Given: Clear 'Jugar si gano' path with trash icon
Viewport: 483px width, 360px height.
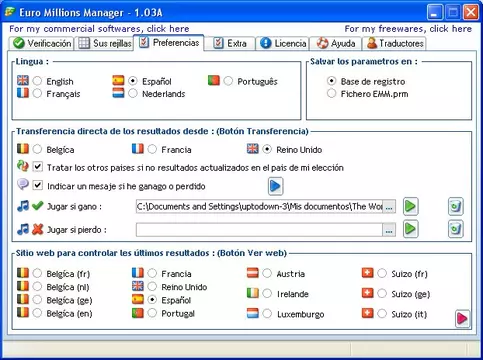Looking at the screenshot, I should click(x=456, y=206).
